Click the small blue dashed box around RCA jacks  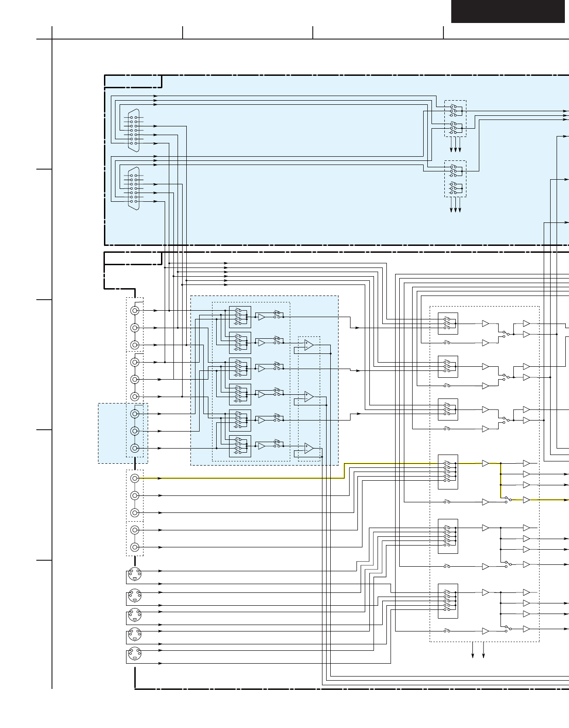click(x=123, y=433)
